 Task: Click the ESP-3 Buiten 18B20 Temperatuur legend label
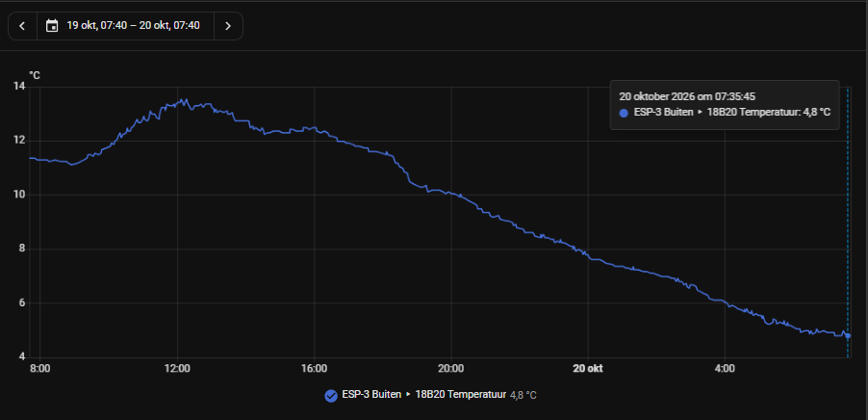pyautogui.click(x=424, y=395)
